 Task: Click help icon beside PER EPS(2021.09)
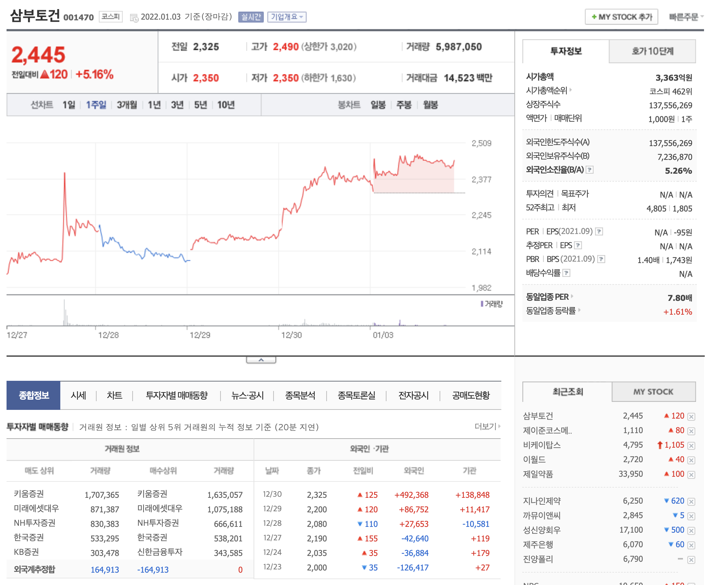pos(599,231)
